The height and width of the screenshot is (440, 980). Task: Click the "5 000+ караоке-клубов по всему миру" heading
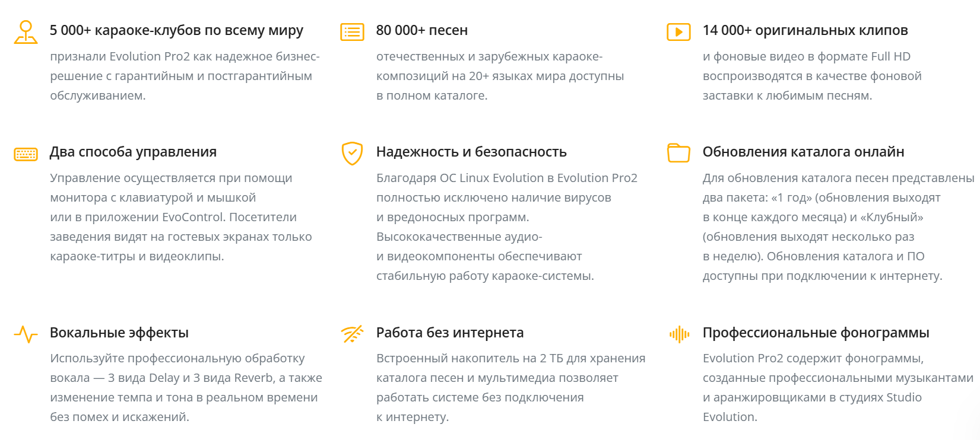click(176, 30)
